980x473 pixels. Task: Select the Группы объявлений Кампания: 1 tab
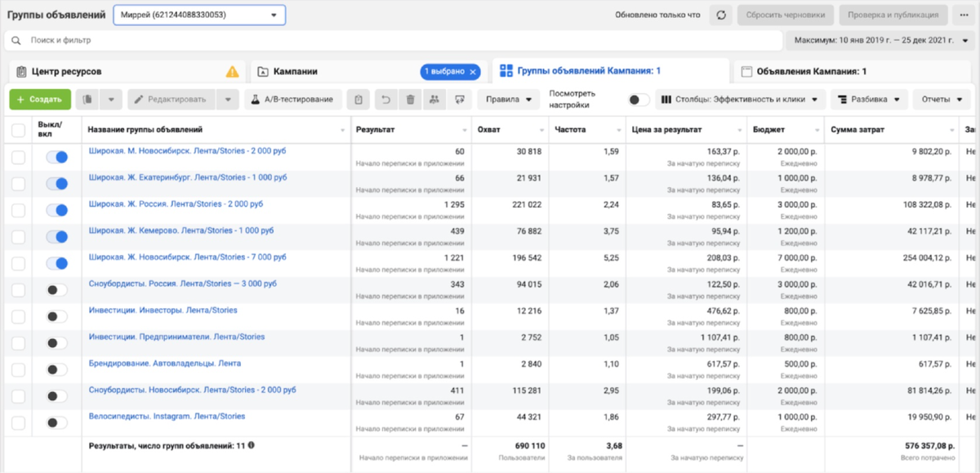point(609,71)
